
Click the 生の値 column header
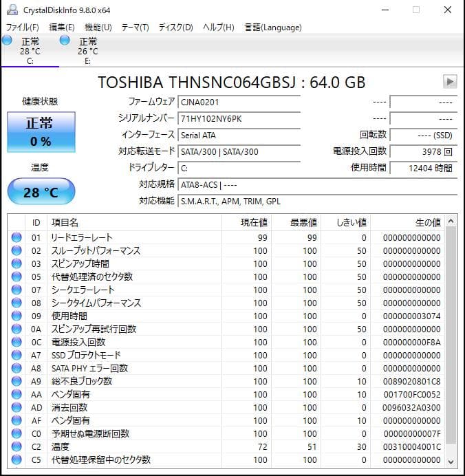pyautogui.click(x=408, y=222)
